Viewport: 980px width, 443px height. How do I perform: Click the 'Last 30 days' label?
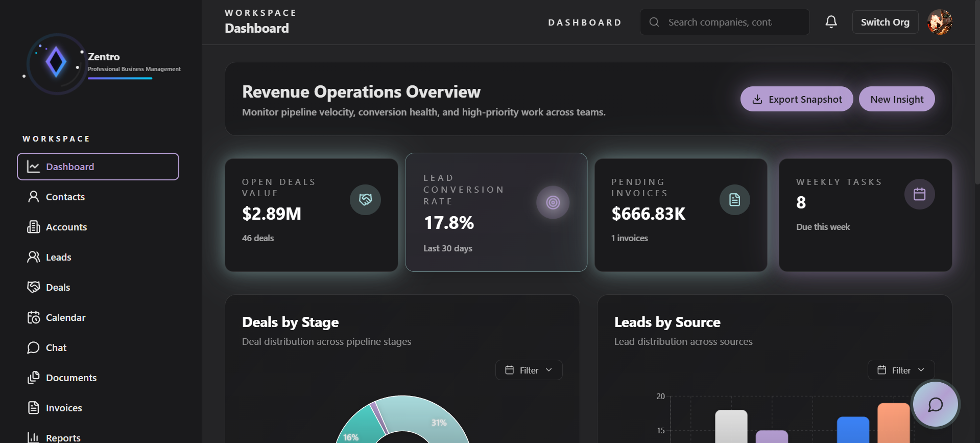click(x=448, y=248)
